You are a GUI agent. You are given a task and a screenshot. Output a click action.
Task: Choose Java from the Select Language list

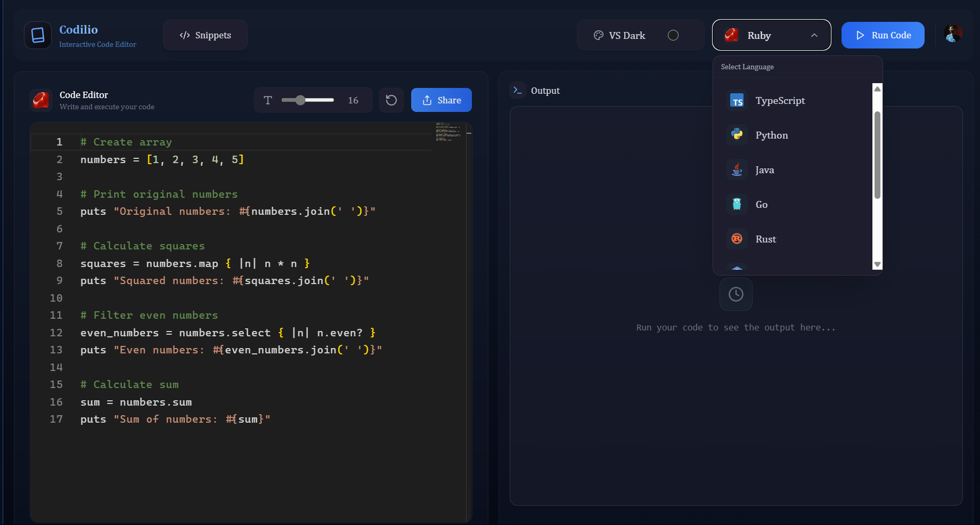pos(765,169)
